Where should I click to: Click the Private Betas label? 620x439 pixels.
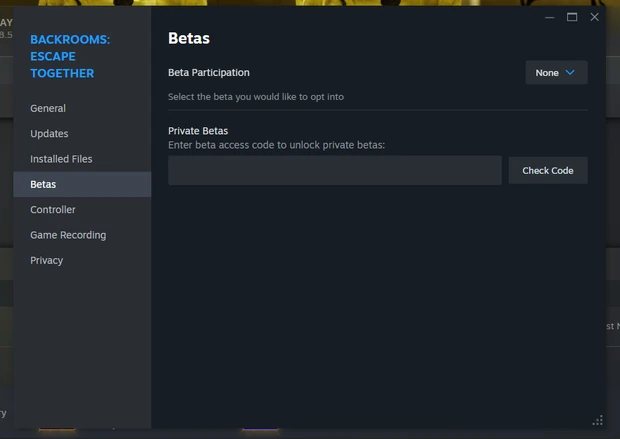pyautogui.click(x=198, y=131)
